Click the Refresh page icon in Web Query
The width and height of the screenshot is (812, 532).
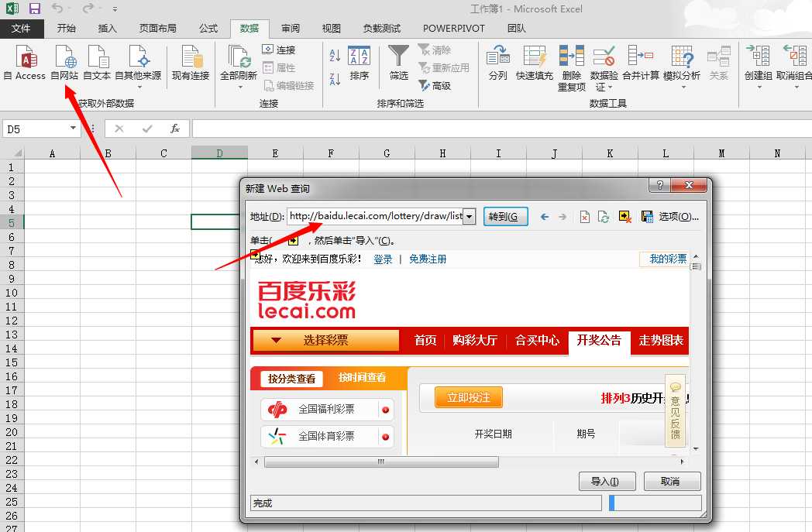604,217
